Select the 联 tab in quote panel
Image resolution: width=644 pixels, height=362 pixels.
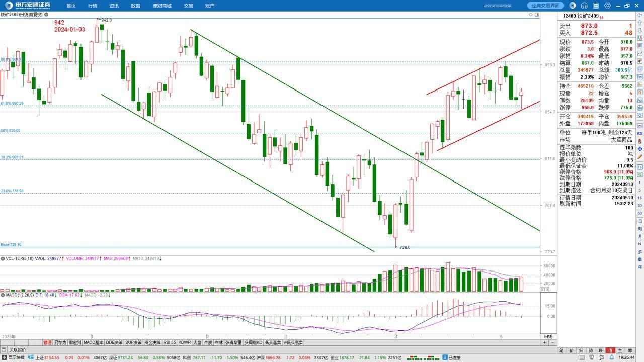click(x=601, y=350)
